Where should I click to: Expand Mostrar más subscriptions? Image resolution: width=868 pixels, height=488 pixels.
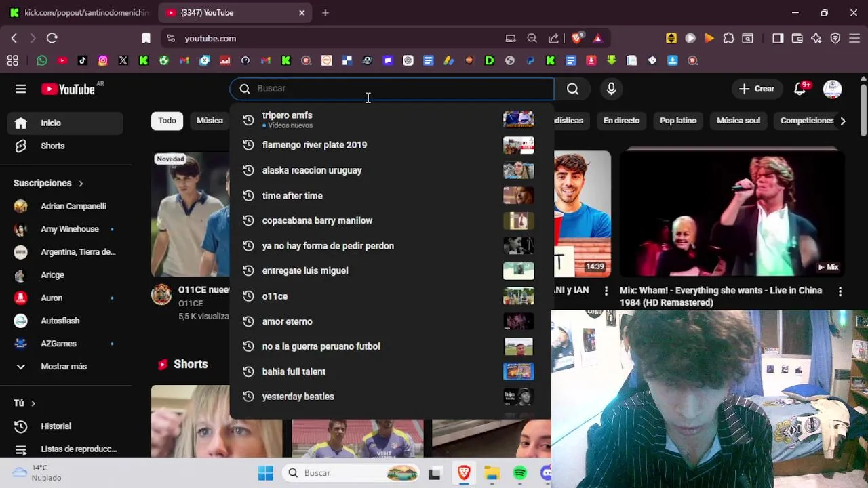click(x=65, y=367)
